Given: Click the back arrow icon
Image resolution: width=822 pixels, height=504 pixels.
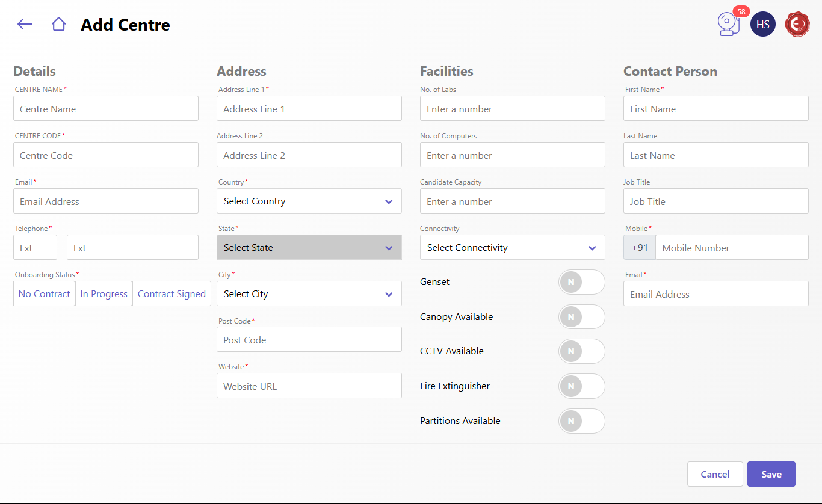Looking at the screenshot, I should (x=25, y=24).
